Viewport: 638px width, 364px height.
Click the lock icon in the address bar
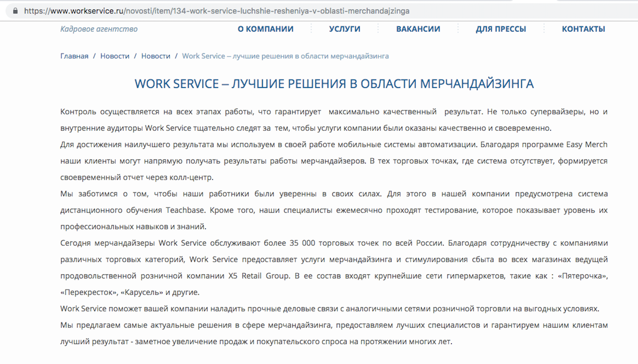tap(15, 11)
